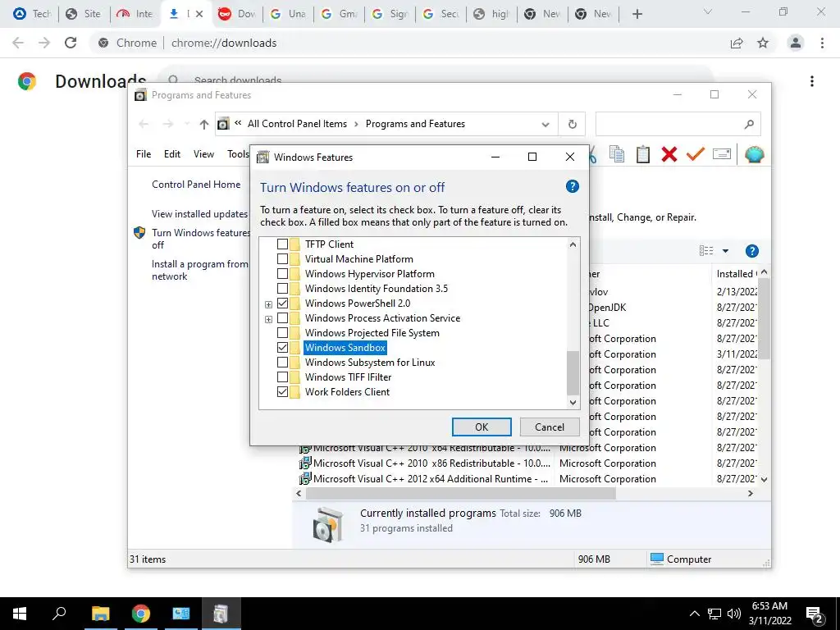Open File Explorer from taskbar
Viewport: 840px width, 630px height.
100,614
